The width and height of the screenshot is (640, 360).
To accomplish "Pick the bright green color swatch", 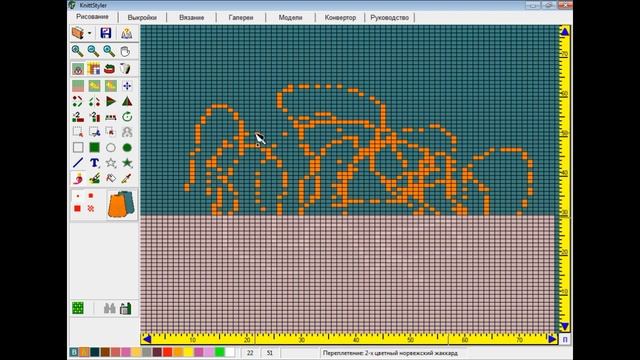I will point(220,352).
